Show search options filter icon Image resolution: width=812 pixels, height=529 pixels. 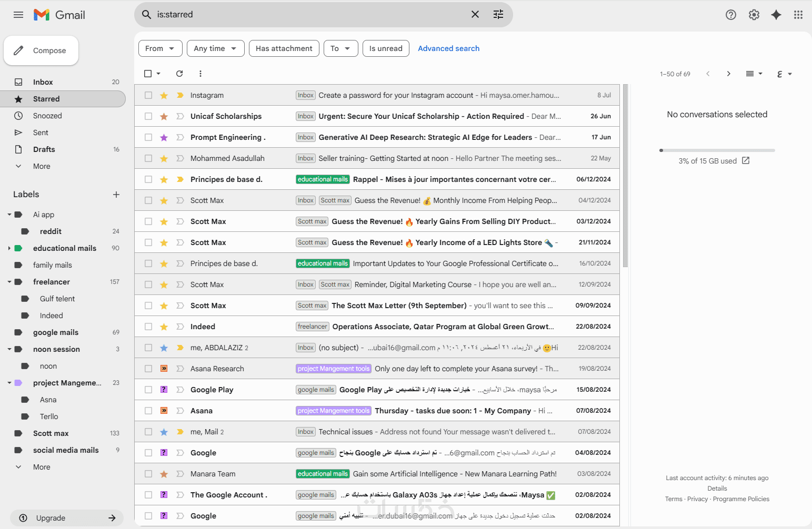pyautogui.click(x=498, y=14)
